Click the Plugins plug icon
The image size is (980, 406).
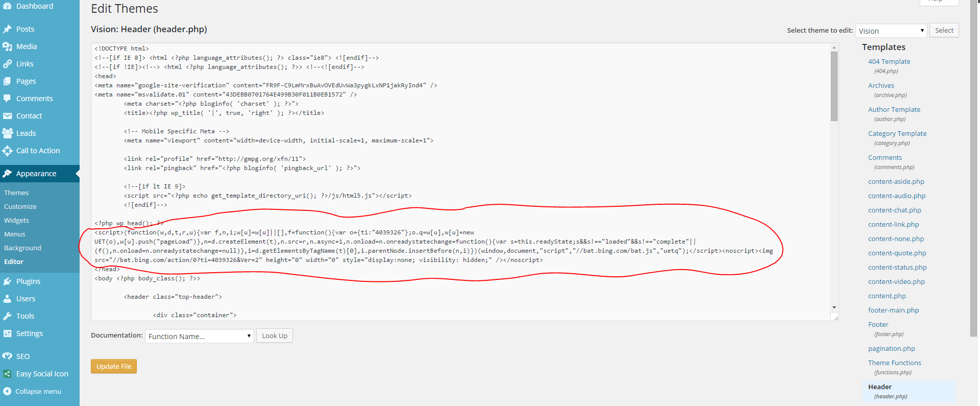[x=7, y=281]
